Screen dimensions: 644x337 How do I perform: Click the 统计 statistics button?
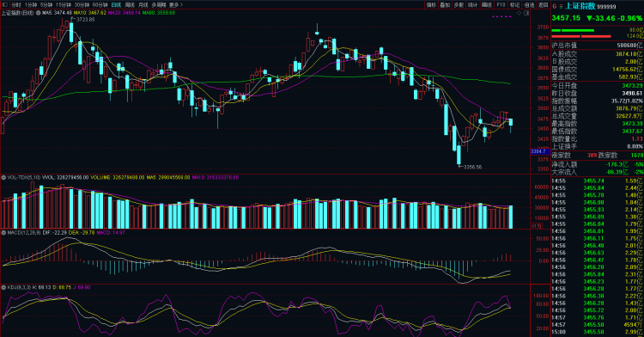tap(473, 5)
